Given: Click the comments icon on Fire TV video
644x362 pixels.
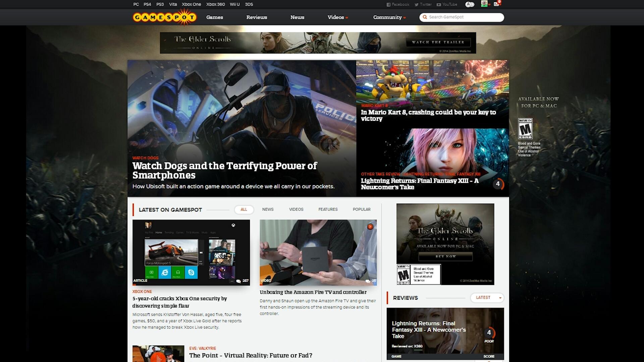Looking at the screenshot, I should point(368,281).
